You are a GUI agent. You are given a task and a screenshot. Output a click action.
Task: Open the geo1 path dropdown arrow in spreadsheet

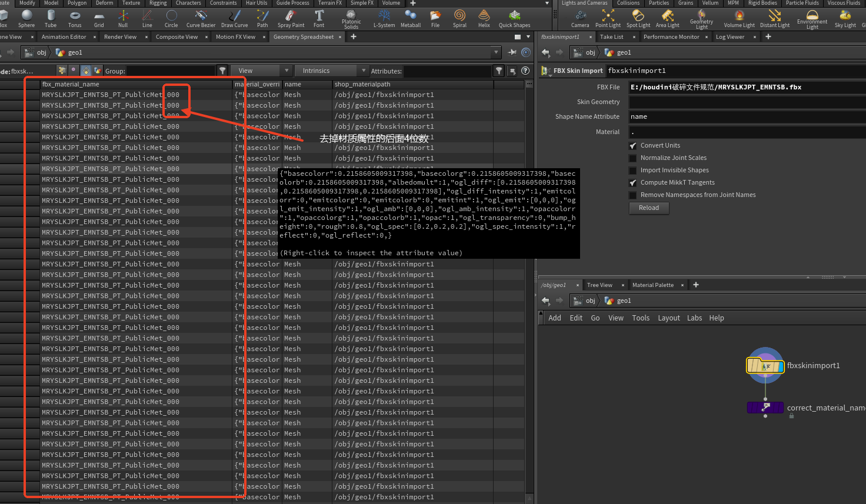coord(496,52)
